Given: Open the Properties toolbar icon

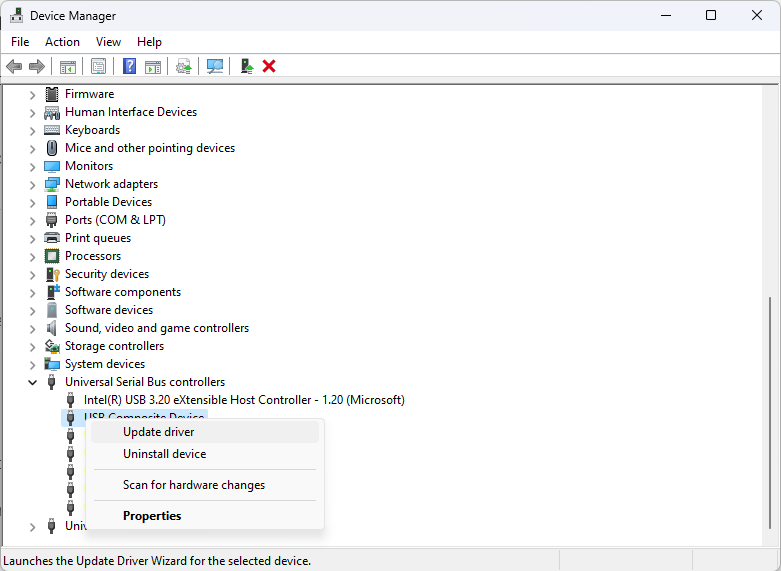Looking at the screenshot, I should pyautogui.click(x=99, y=66).
